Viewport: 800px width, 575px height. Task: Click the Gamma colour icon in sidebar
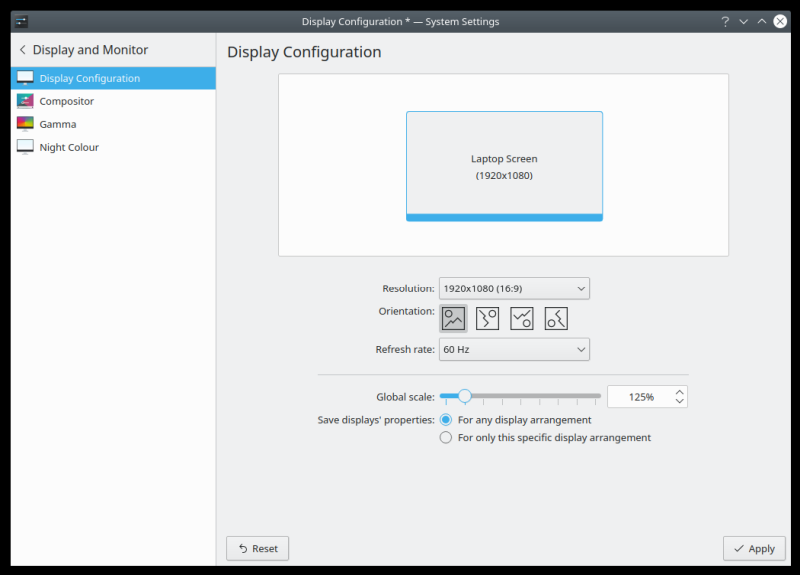pyautogui.click(x=25, y=124)
